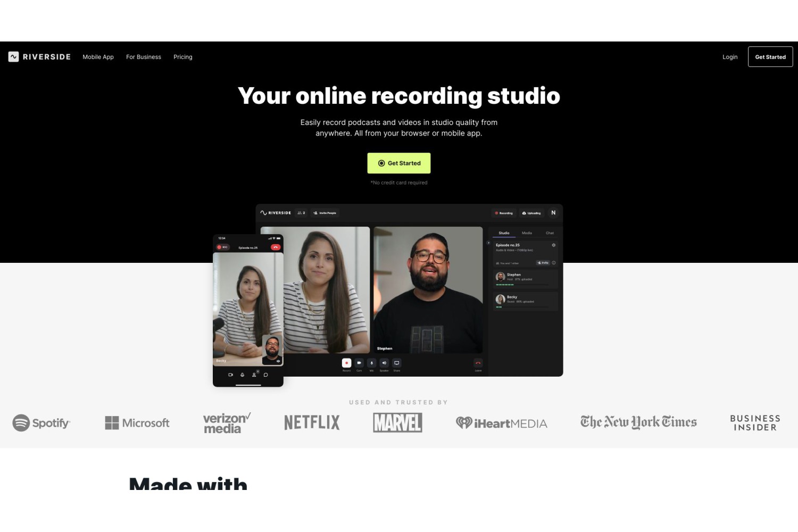Click the red Leave call icon in studio
This screenshot has height=532, width=798.
click(478, 363)
